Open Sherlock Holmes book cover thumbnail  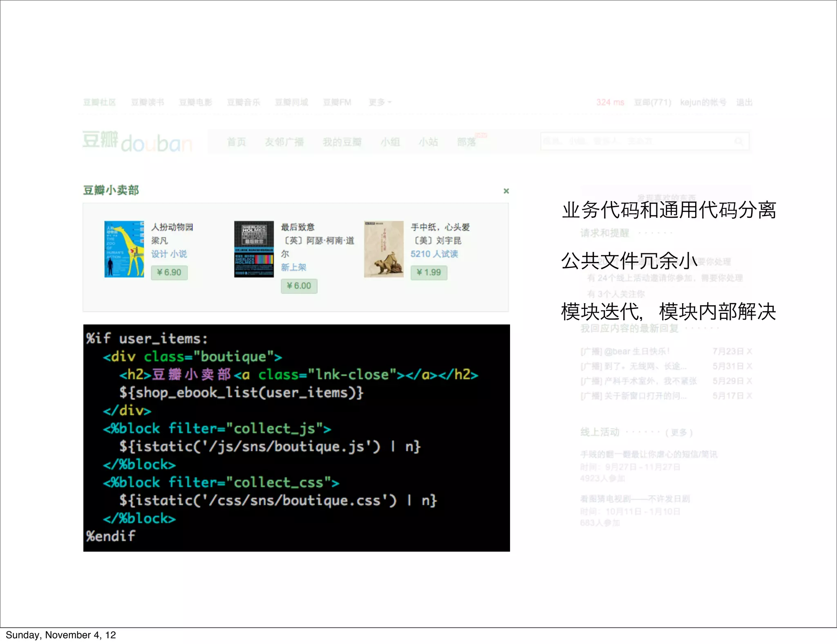pos(254,249)
